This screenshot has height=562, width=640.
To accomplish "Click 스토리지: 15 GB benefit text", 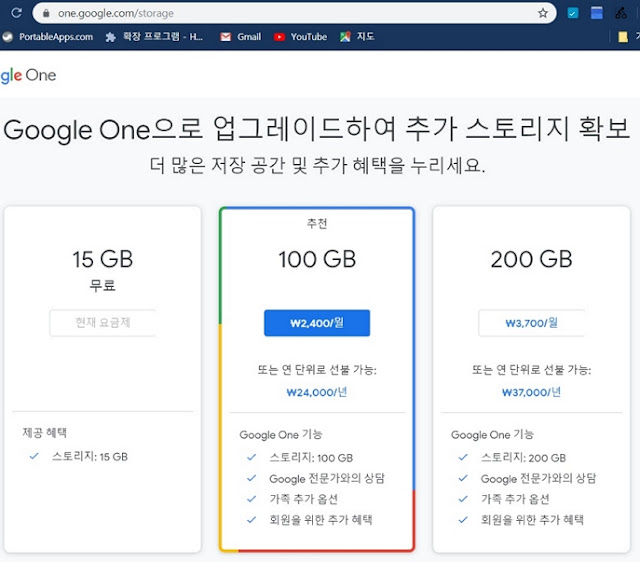I will point(90,457).
